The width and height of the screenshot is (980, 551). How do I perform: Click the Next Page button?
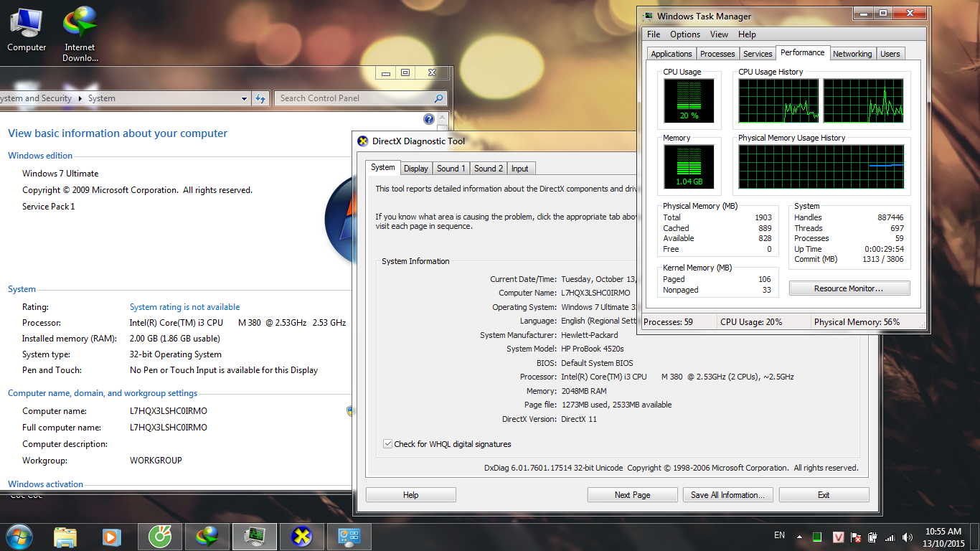coord(633,495)
